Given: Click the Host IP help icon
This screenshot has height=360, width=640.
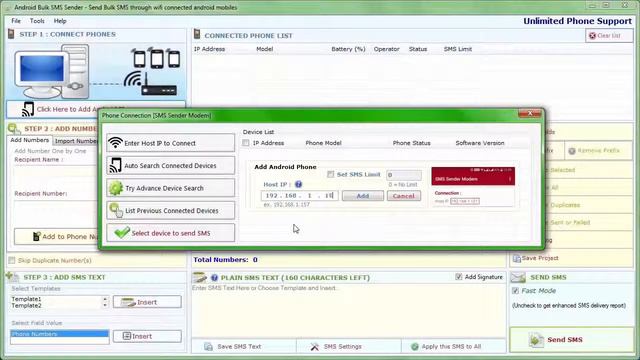Looking at the screenshot, I should (298, 184).
